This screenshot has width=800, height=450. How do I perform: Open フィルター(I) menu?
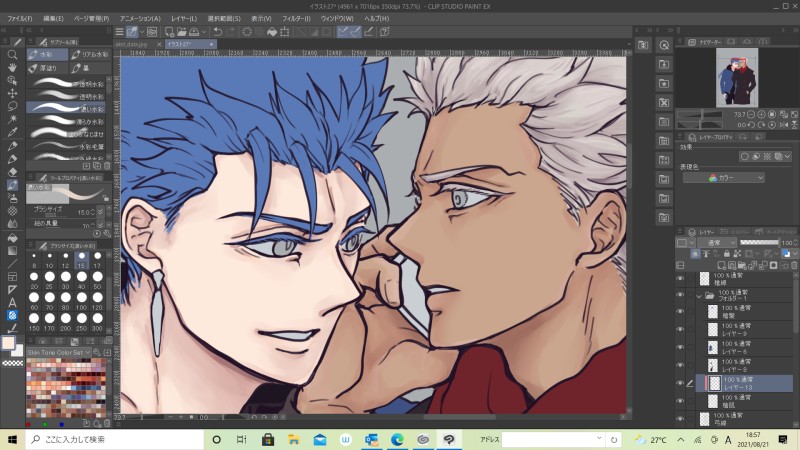(296, 18)
